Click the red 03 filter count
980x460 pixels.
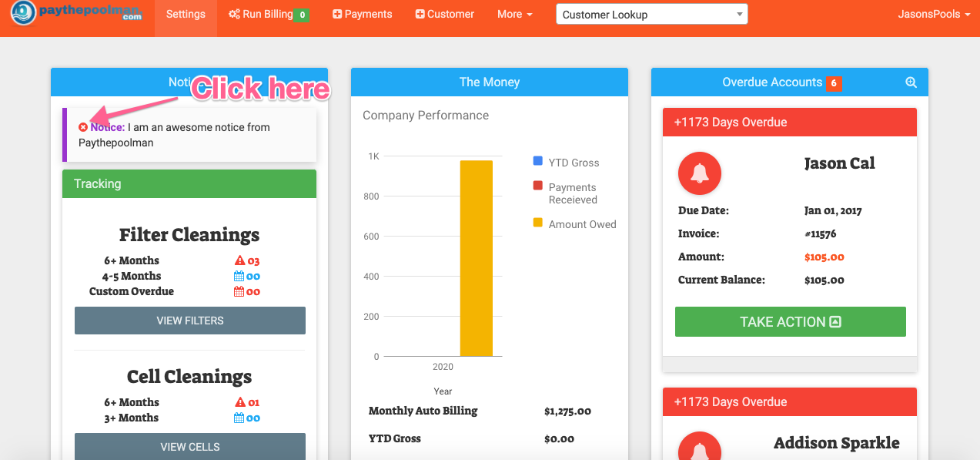pyautogui.click(x=254, y=261)
